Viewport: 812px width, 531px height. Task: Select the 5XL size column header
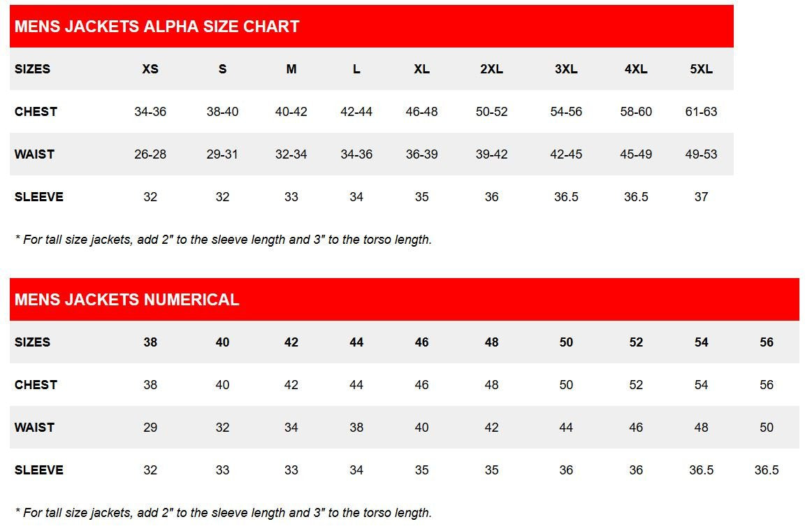coord(701,69)
